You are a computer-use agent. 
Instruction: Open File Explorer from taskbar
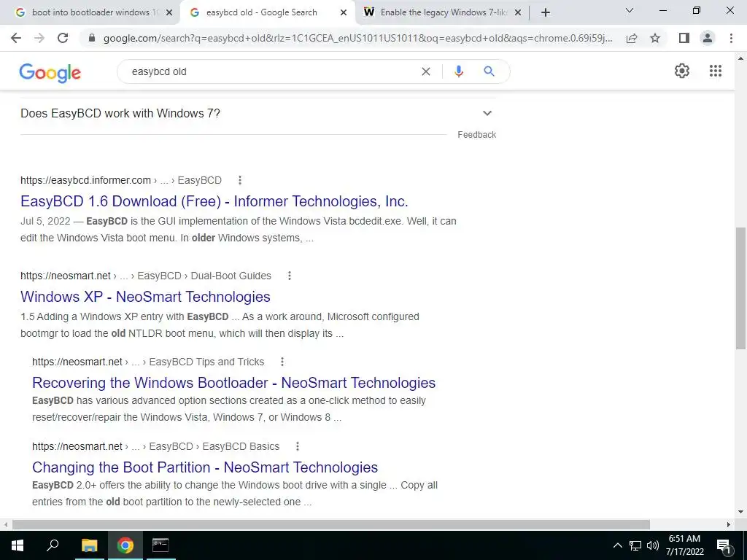(x=89, y=545)
